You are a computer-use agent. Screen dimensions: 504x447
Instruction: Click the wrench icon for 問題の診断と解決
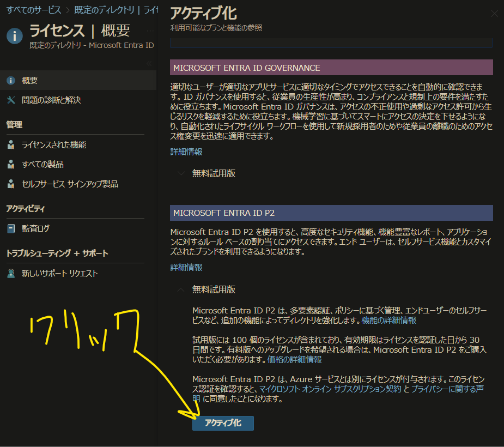pyautogui.click(x=11, y=100)
